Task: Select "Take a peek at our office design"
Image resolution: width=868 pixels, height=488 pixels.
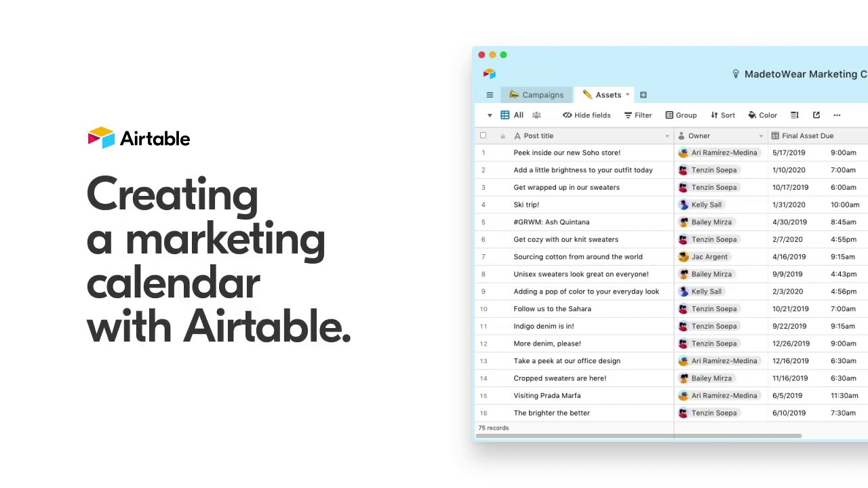Action: 567,361
